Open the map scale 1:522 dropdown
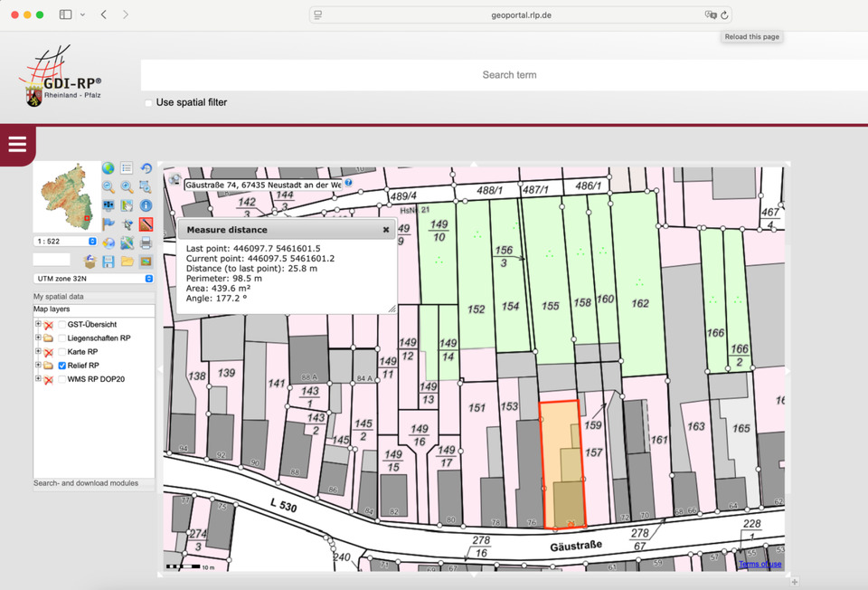The height and width of the screenshot is (590, 868). pyautogui.click(x=66, y=242)
